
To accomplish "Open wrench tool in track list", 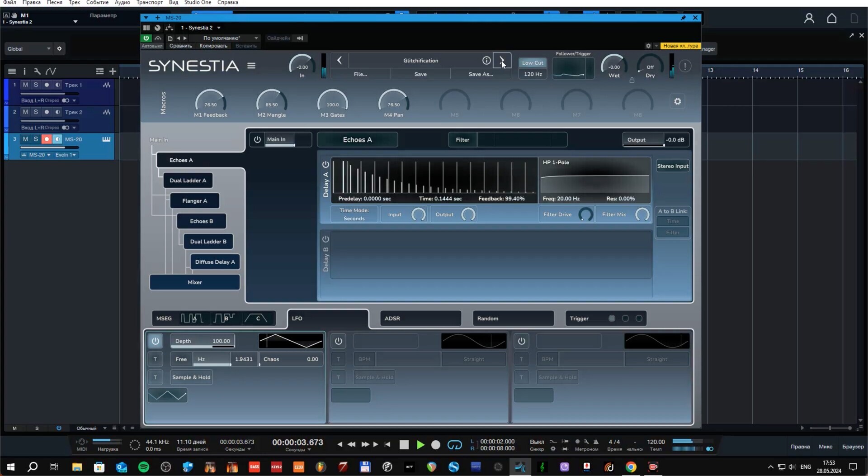I will [37, 71].
